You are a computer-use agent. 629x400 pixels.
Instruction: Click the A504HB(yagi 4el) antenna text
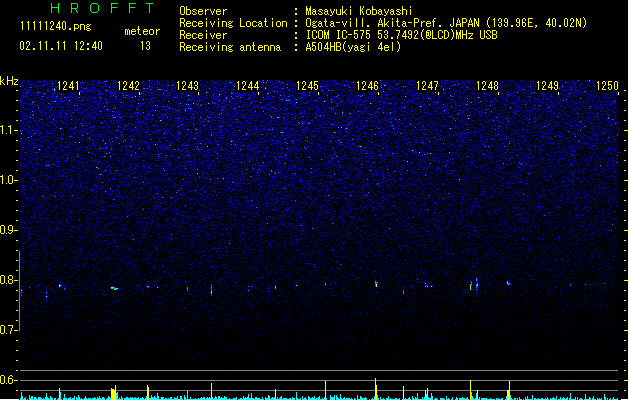pos(353,47)
